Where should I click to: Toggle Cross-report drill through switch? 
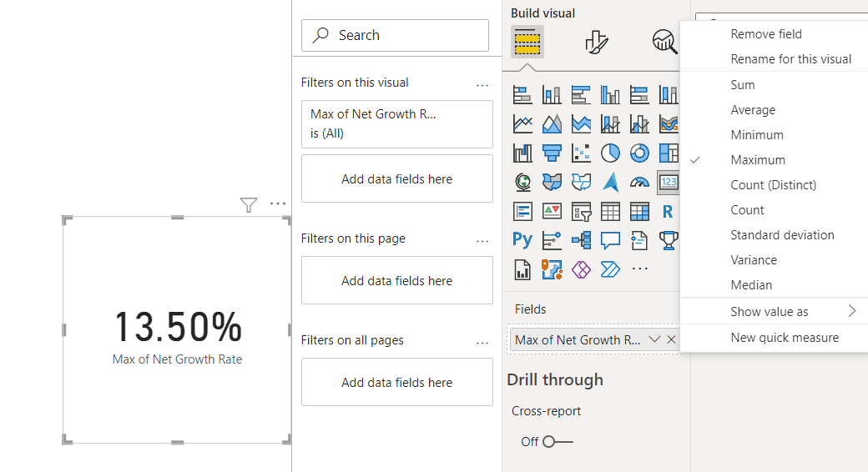pyautogui.click(x=558, y=442)
